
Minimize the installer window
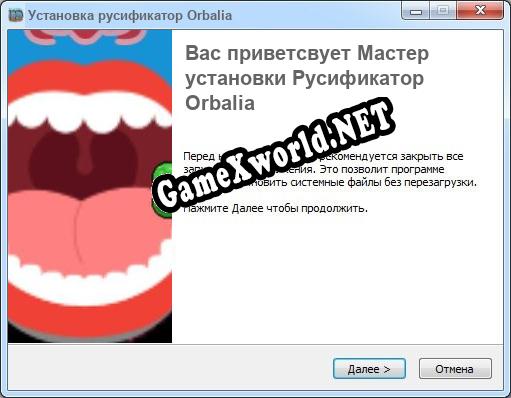click(x=416, y=12)
